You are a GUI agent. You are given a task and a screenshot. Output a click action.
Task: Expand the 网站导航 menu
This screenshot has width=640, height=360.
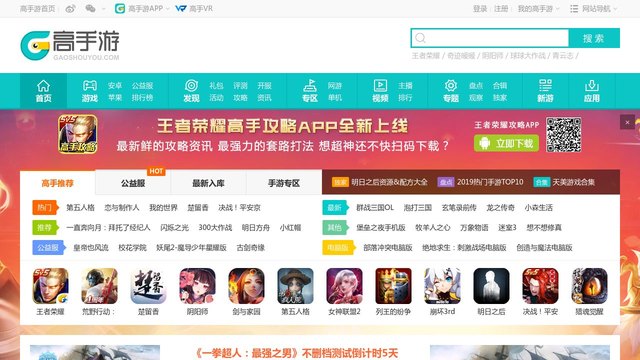[594, 9]
